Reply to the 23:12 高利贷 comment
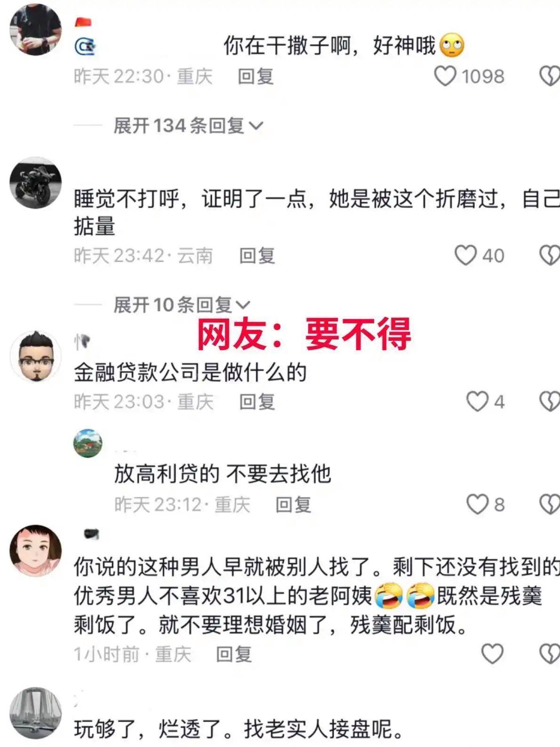The image size is (560, 747). 293,505
